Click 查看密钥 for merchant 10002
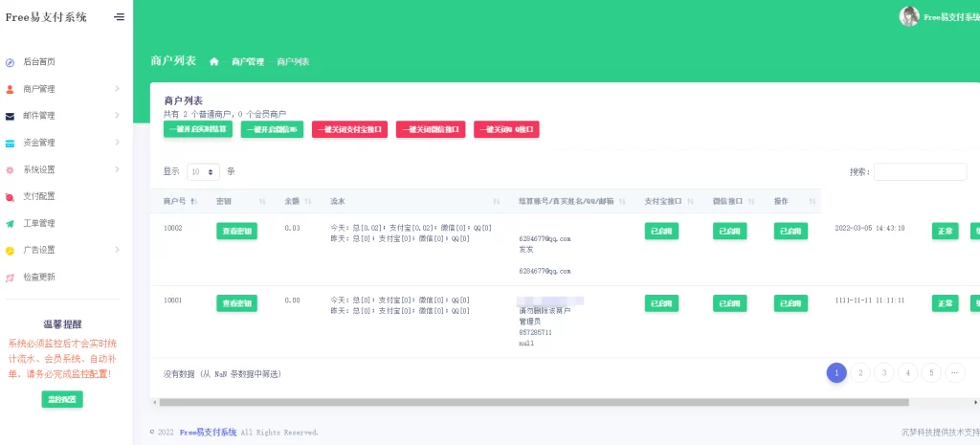The height and width of the screenshot is (445, 980). [x=237, y=232]
